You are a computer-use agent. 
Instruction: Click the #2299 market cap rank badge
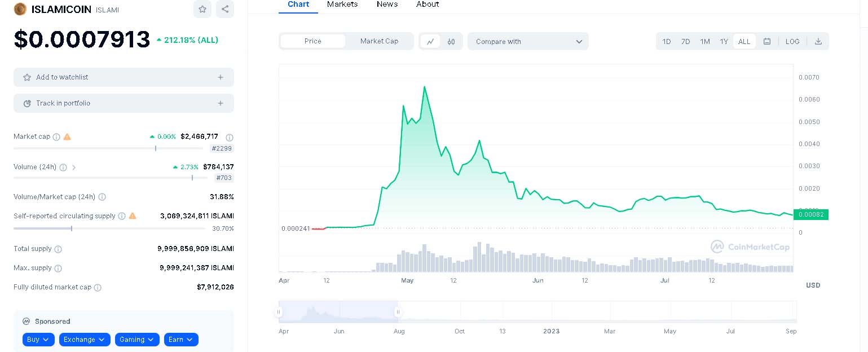tap(222, 148)
